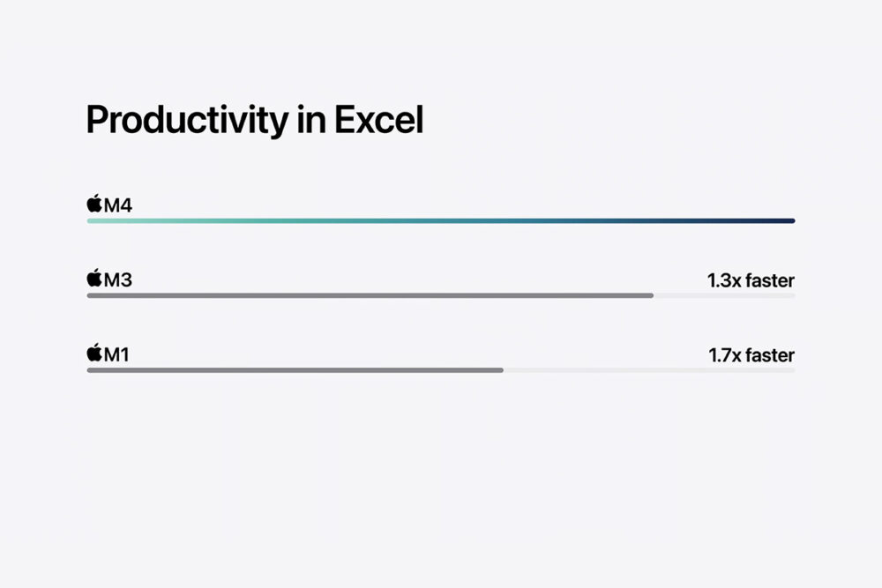Click the unfilled light portion of M1 bar
This screenshot has width=882, height=588.
tap(649, 370)
